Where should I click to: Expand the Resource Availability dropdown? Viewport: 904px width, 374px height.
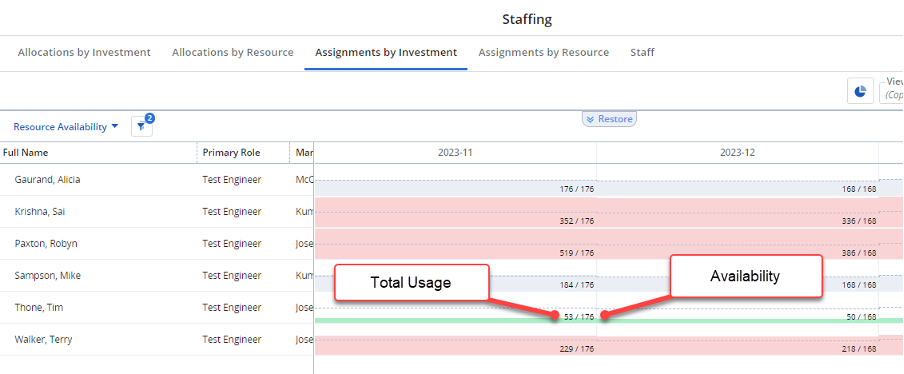pos(66,127)
